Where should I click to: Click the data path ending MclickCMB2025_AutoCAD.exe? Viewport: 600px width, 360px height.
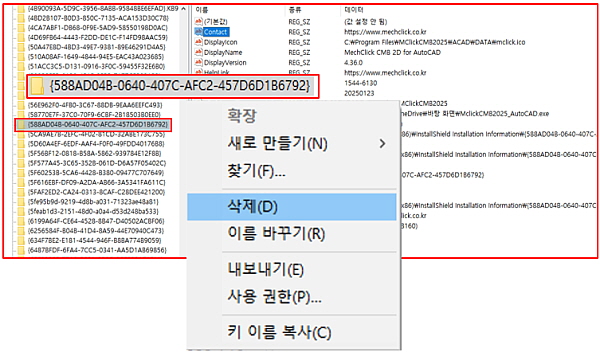pyautogui.click(x=475, y=114)
